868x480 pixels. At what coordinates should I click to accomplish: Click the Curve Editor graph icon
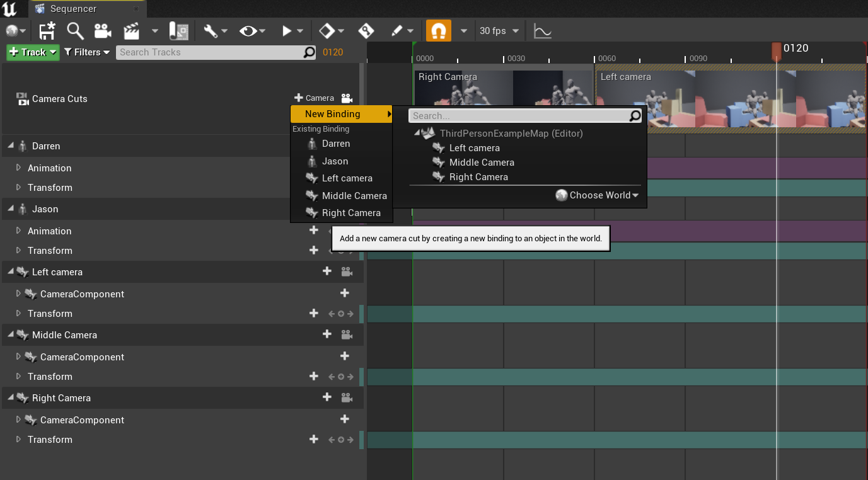coord(542,31)
